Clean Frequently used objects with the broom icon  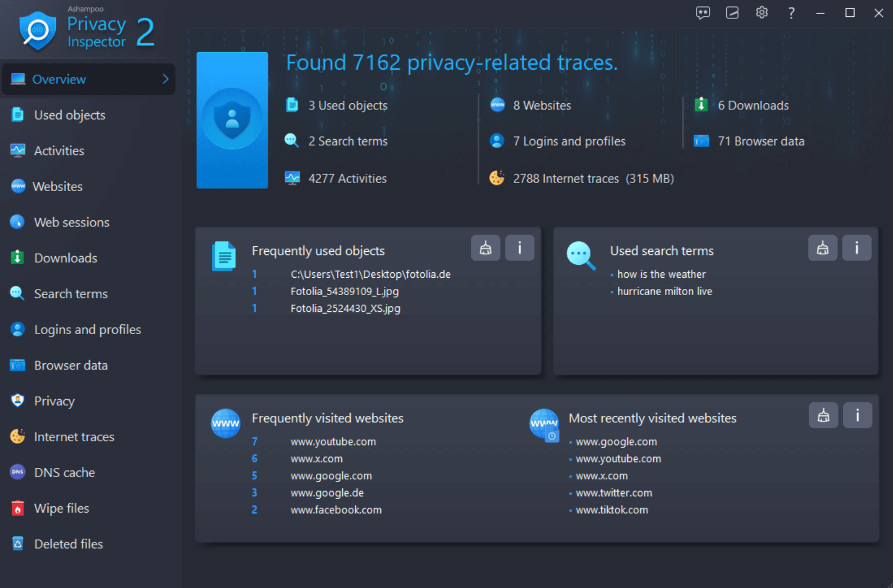point(485,248)
